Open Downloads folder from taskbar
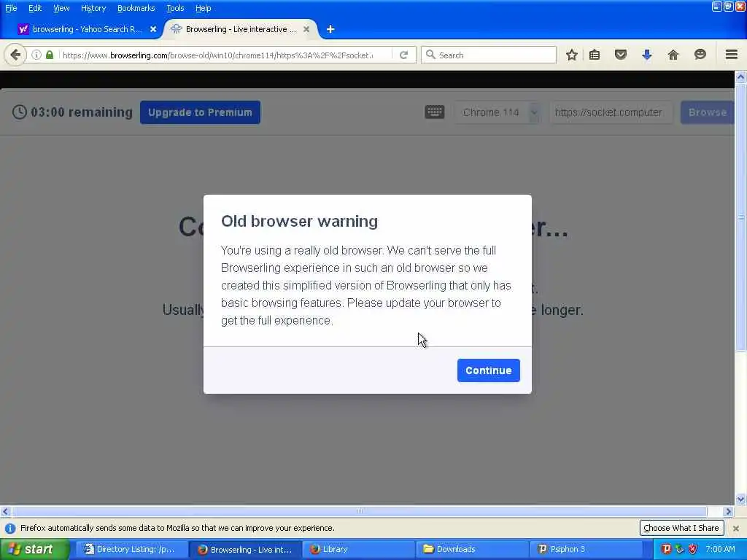 tap(472, 549)
